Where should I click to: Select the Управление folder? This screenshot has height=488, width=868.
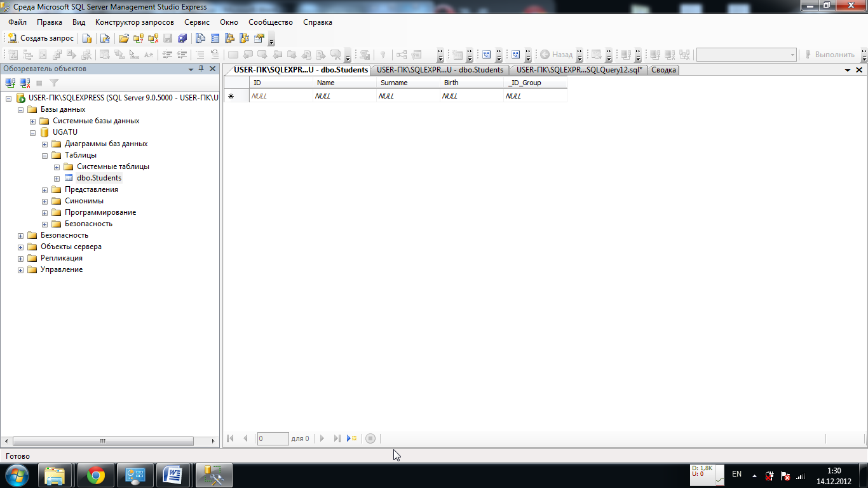(62, 269)
